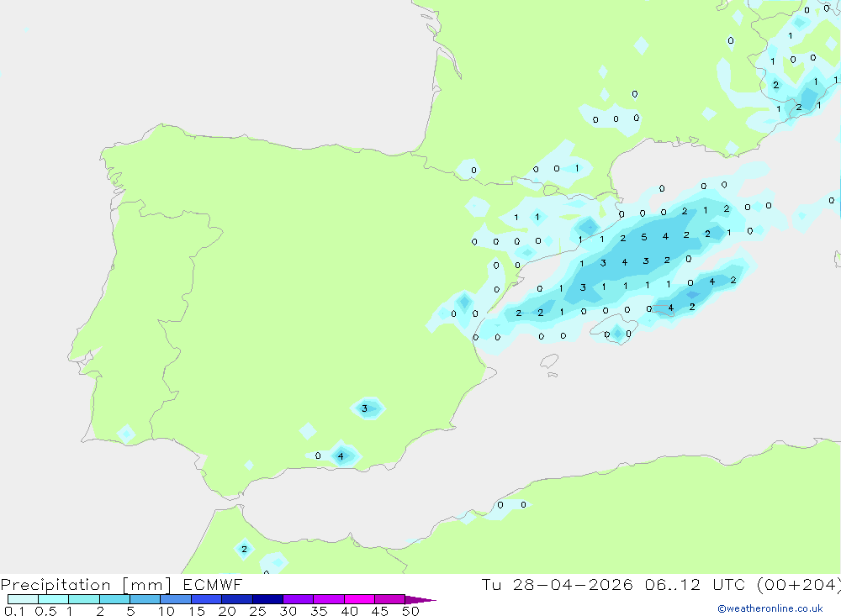The width and height of the screenshot is (841, 616).
Task: Click the 5–10 mm legend swatch
Action: click(145, 599)
